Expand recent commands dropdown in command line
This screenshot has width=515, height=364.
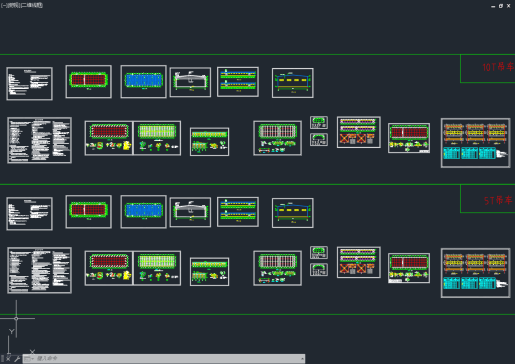[x=29, y=359]
